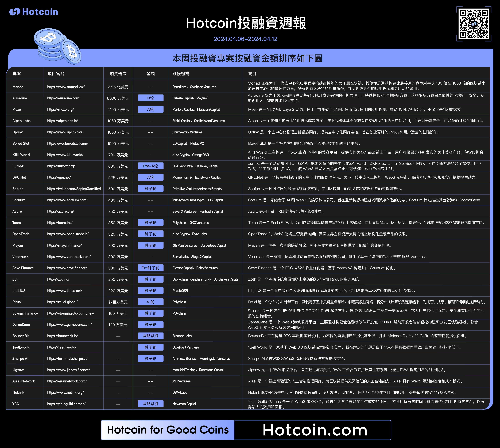Click the 战略融资 badge in BounceBit row
This screenshot has width=500, height=448.
coord(150,336)
